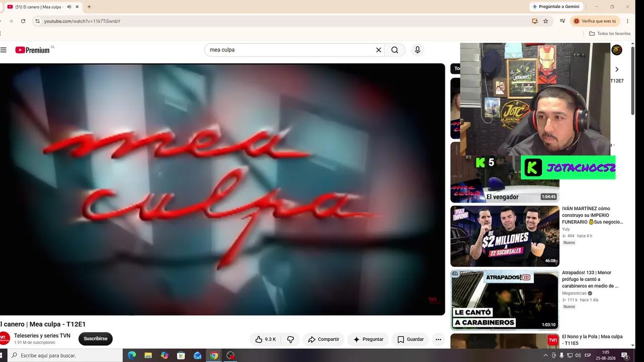Like the video with 9.3 K likes
Viewport: 644px width, 362px height.
coord(265,339)
